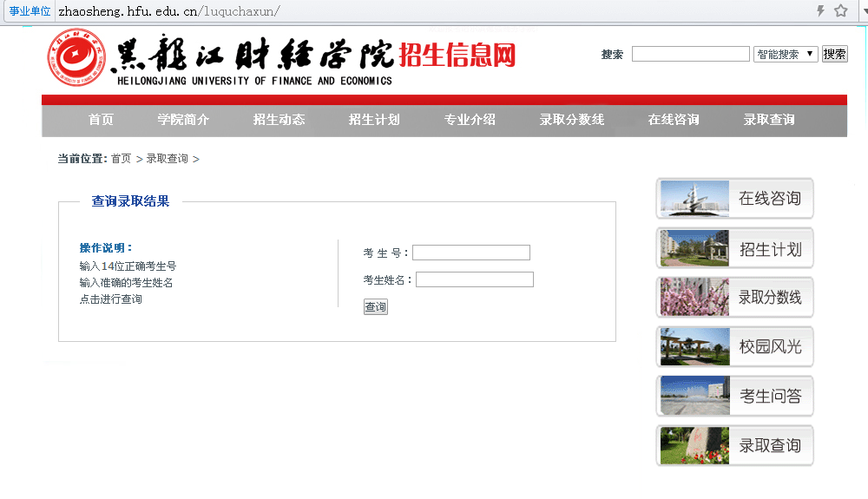This screenshot has height=499, width=868.
Task: Click the 首页 breadcrumb link
Action: click(122, 159)
